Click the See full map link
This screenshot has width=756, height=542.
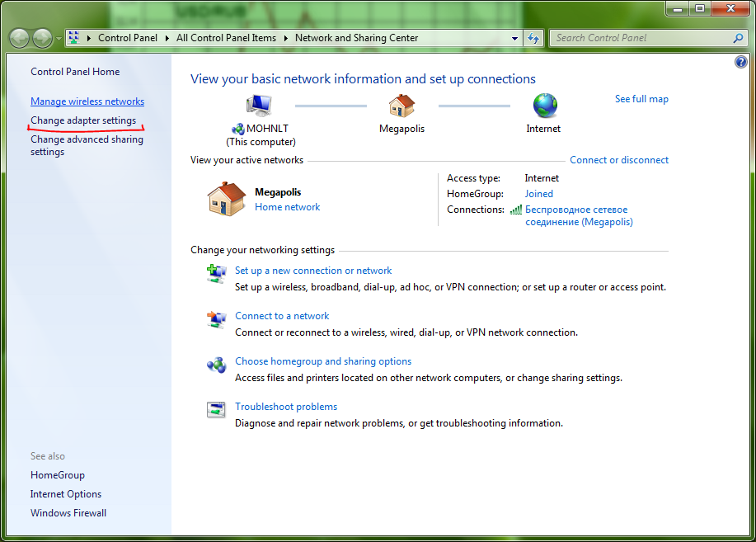(641, 99)
